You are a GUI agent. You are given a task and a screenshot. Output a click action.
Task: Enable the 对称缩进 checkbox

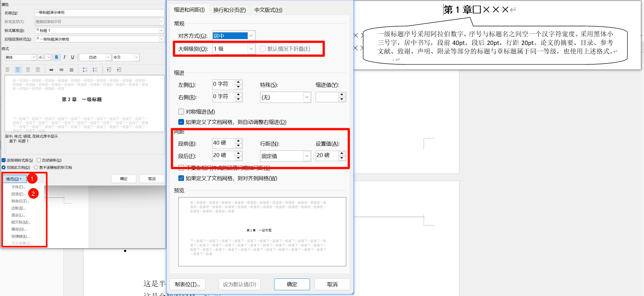(181, 112)
